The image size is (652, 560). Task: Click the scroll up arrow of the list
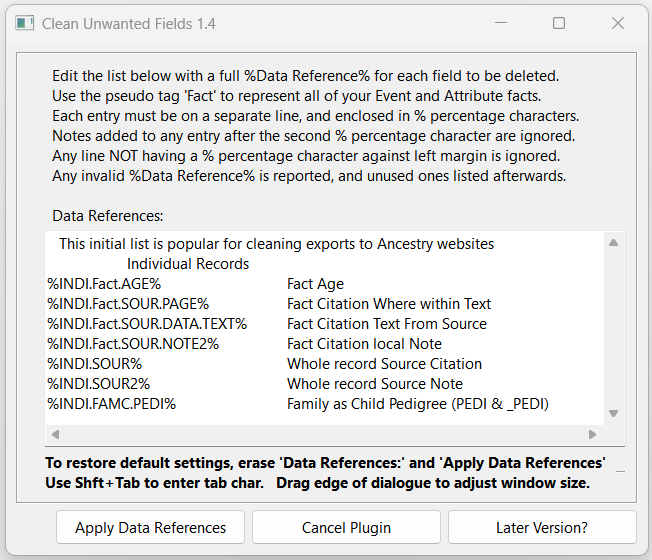click(614, 243)
